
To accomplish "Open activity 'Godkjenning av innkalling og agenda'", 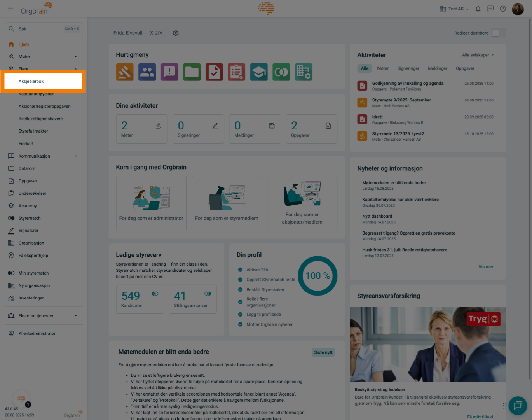I will (x=426, y=86).
